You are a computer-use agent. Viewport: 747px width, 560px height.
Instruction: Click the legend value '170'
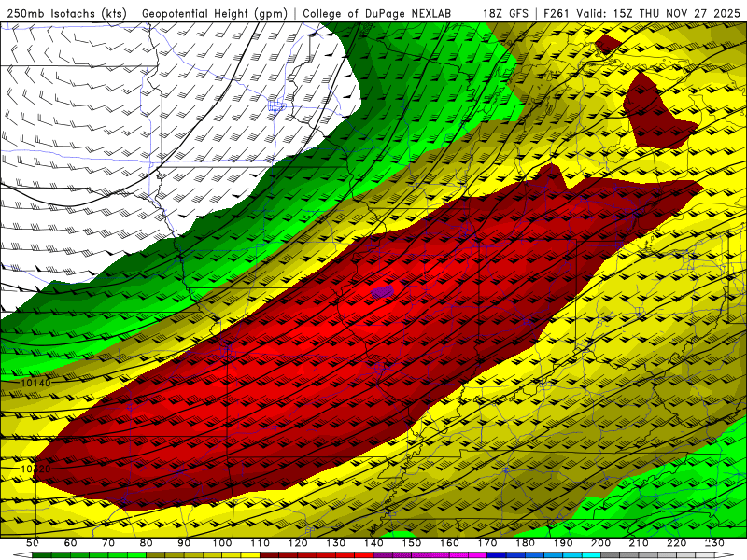coord(487,543)
